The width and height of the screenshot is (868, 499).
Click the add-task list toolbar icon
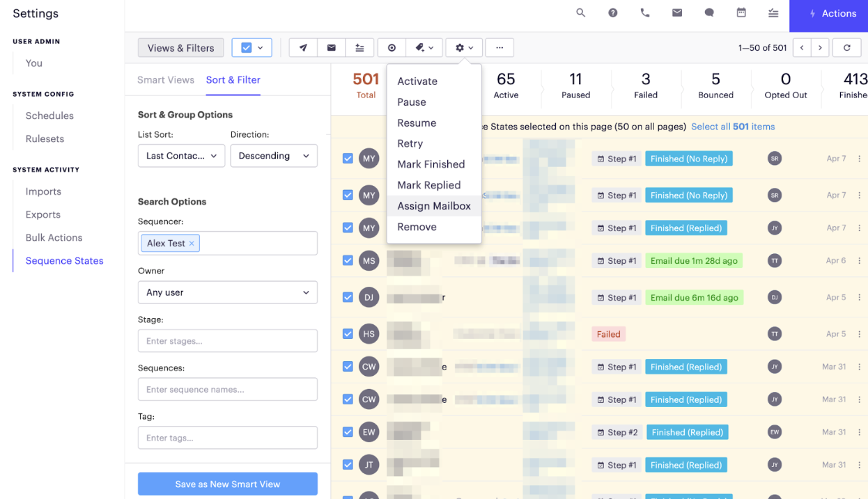[x=359, y=48]
